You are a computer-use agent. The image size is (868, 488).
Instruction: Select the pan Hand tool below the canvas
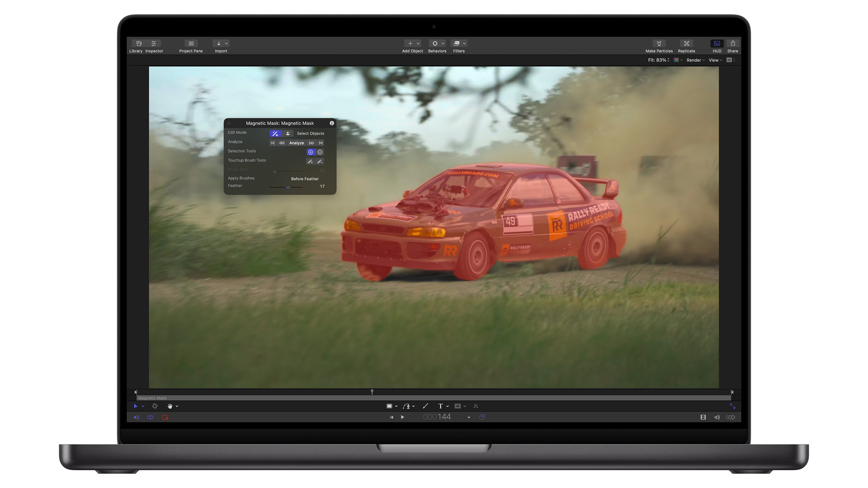coord(170,406)
